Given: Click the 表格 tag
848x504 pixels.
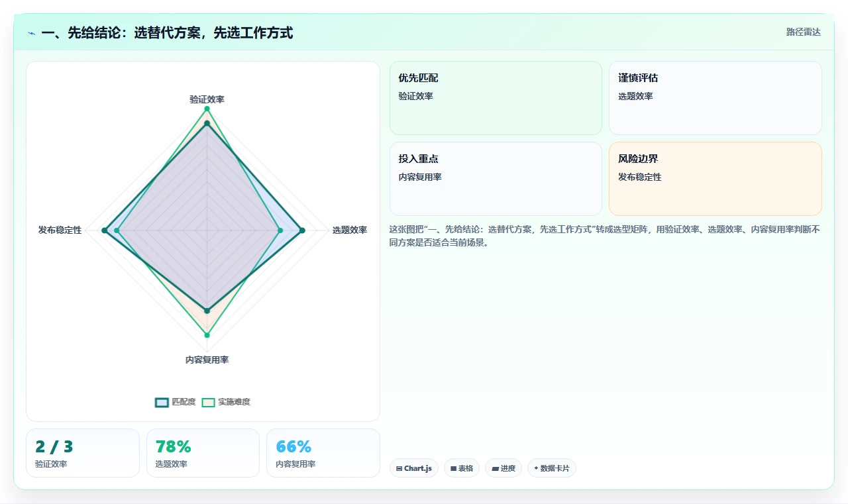Looking at the screenshot, I should pos(462,468).
